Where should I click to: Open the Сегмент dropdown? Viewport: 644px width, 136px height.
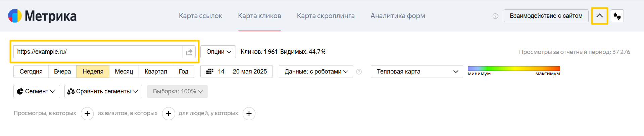37,91
